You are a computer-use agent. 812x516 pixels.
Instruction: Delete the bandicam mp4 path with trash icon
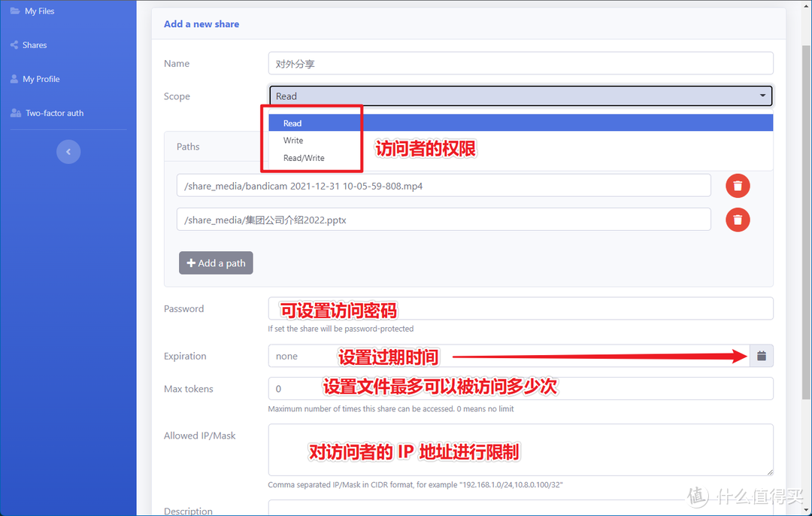(738, 186)
